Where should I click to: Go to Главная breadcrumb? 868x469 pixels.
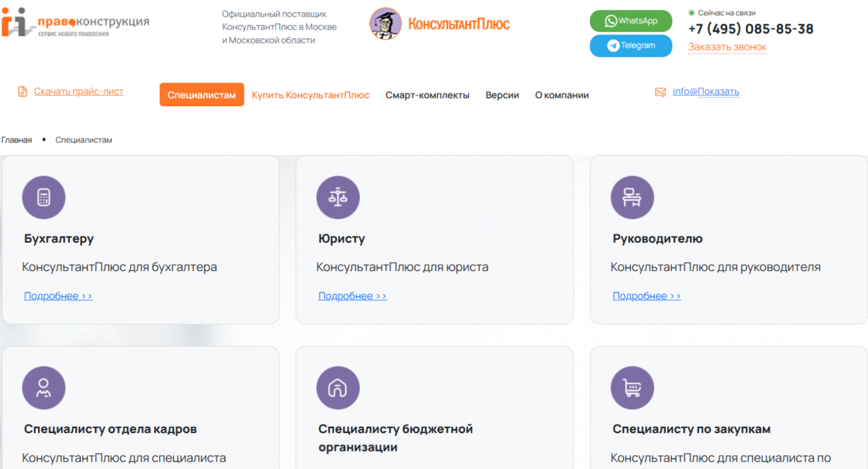pyautogui.click(x=17, y=140)
